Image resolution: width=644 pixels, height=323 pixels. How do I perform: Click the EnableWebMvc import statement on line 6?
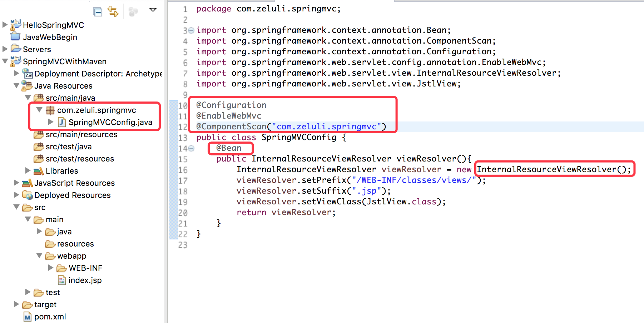tap(371, 62)
